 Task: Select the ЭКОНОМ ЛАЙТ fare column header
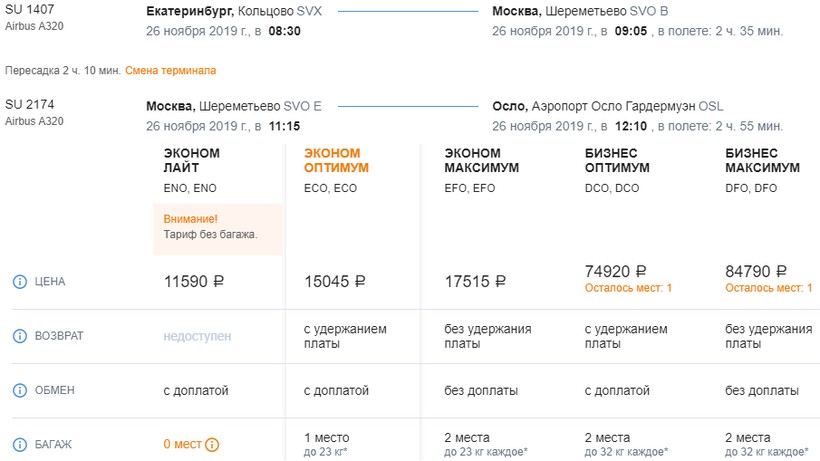[192, 160]
